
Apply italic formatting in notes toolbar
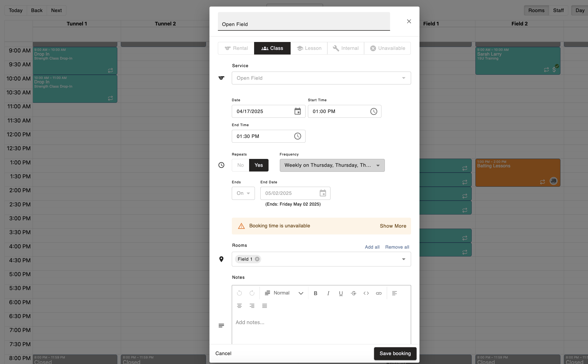coord(328,293)
